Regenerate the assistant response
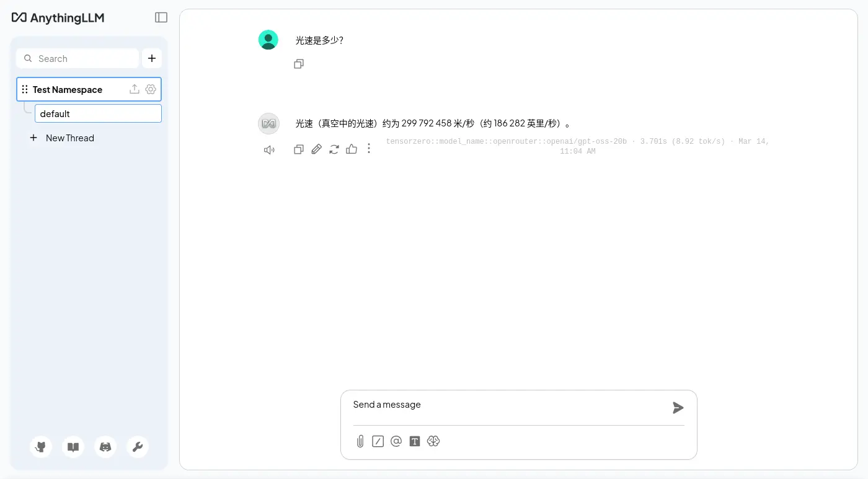Screen dimensions: 868x479 334,149
